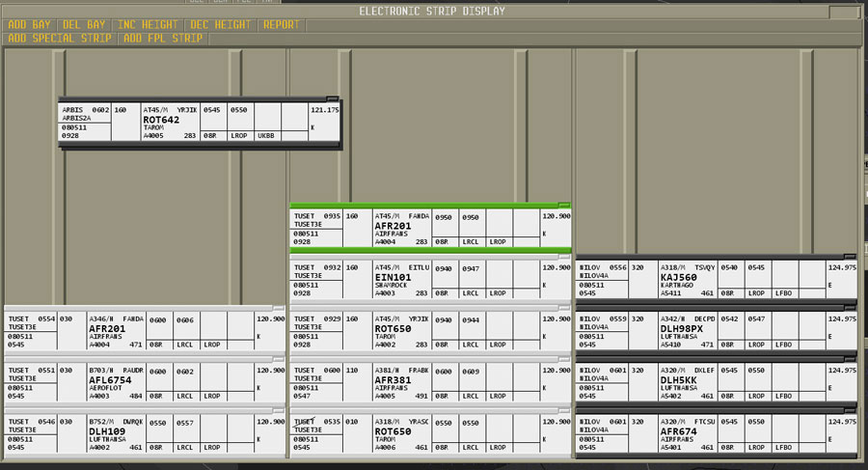This screenshot has height=470, width=868.
Task: Select the ROT642 callsign
Action: pos(161,120)
